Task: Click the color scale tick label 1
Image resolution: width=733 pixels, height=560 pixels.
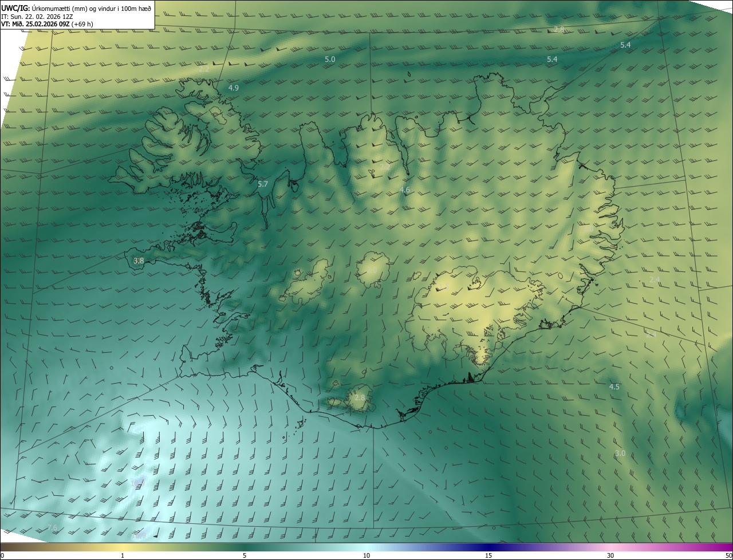Action: click(x=123, y=555)
